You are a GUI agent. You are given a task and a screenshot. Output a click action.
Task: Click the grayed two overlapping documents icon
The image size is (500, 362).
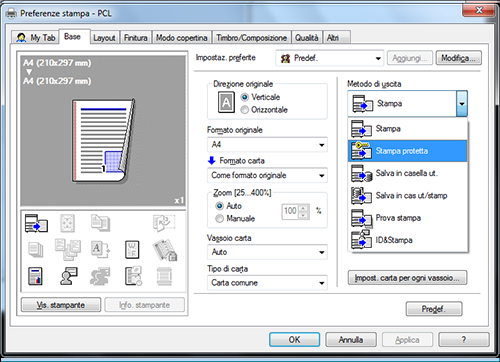tap(100, 223)
